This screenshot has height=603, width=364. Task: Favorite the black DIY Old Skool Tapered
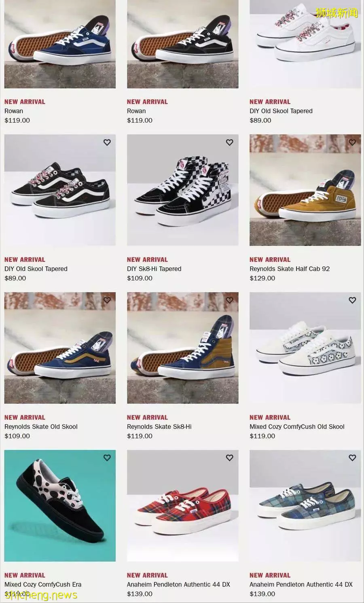coord(107,142)
